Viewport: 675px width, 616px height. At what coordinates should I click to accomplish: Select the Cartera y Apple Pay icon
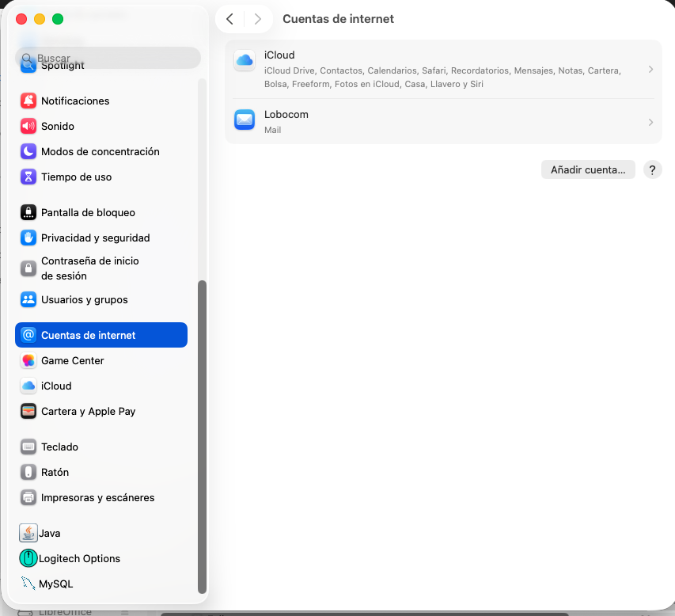[x=28, y=411]
